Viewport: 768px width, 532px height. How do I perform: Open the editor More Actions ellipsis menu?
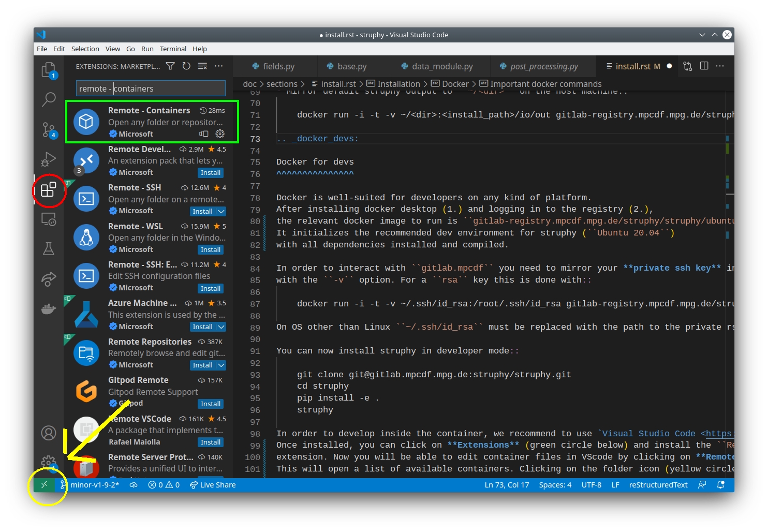pos(721,66)
